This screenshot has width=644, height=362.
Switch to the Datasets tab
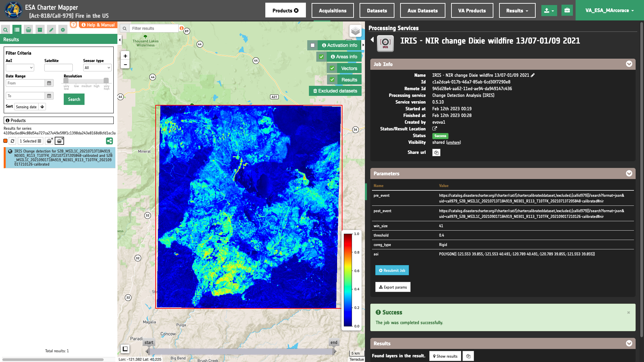coord(377,10)
